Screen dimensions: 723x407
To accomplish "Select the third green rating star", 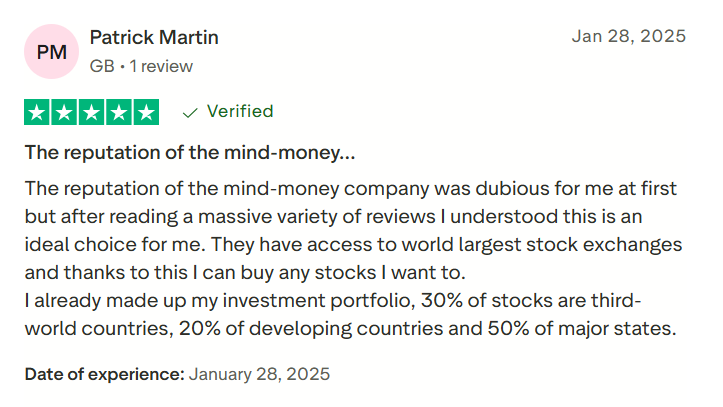I will tap(91, 112).
